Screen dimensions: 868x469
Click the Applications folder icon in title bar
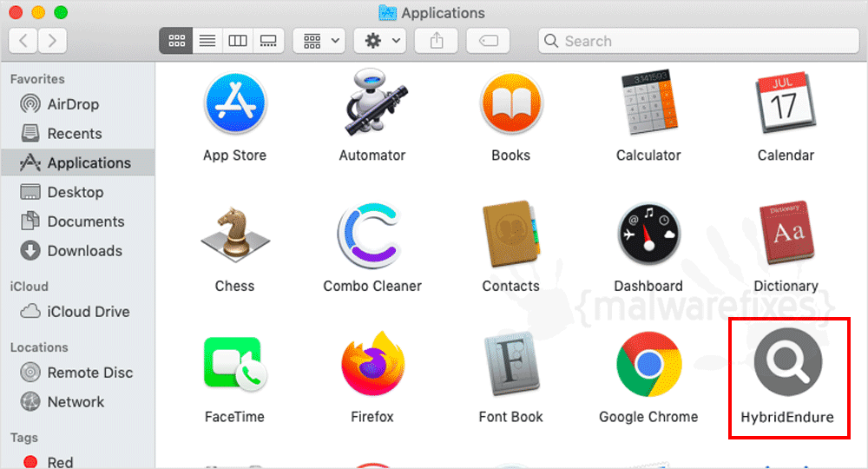pyautogui.click(x=387, y=13)
